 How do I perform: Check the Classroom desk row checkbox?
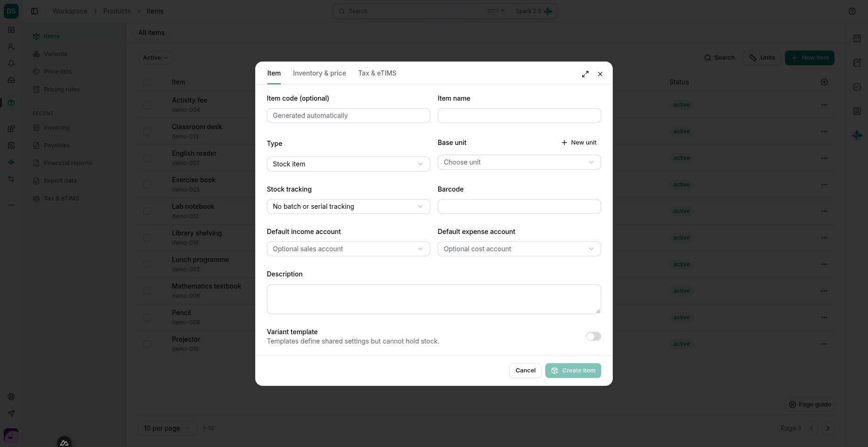coord(147,131)
